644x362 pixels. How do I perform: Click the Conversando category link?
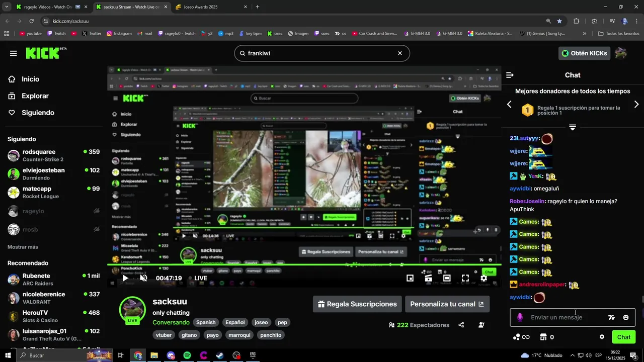(x=171, y=322)
